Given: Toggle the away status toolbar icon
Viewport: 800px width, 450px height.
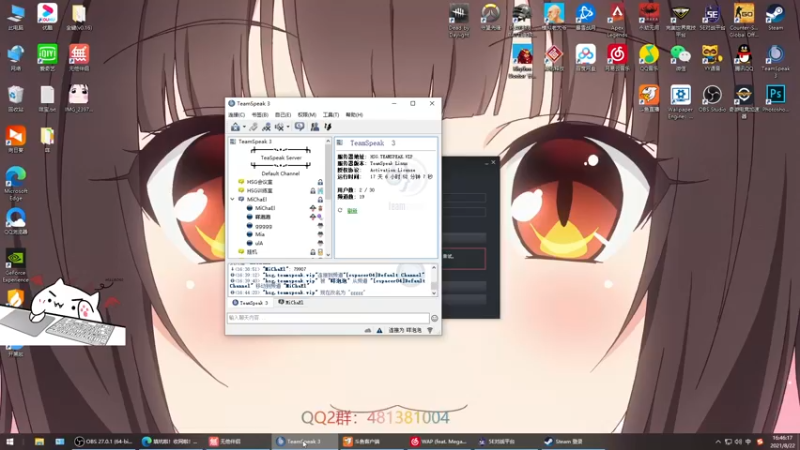Looking at the screenshot, I should 266,127.
